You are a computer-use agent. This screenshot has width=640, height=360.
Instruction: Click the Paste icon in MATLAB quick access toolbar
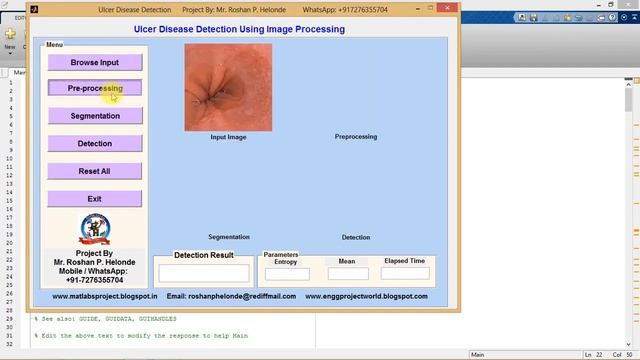pyautogui.click(x=567, y=18)
